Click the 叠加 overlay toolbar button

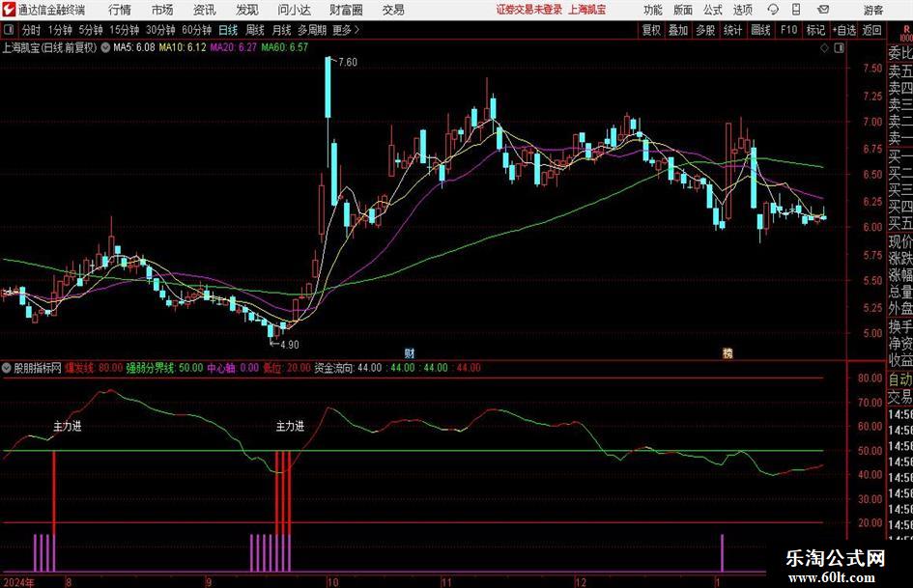[678, 30]
